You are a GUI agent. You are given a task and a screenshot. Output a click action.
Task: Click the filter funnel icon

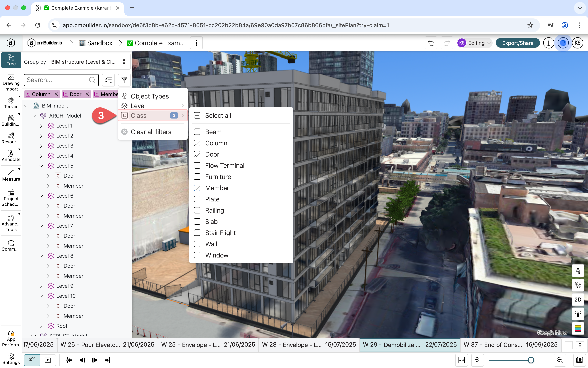click(x=124, y=80)
